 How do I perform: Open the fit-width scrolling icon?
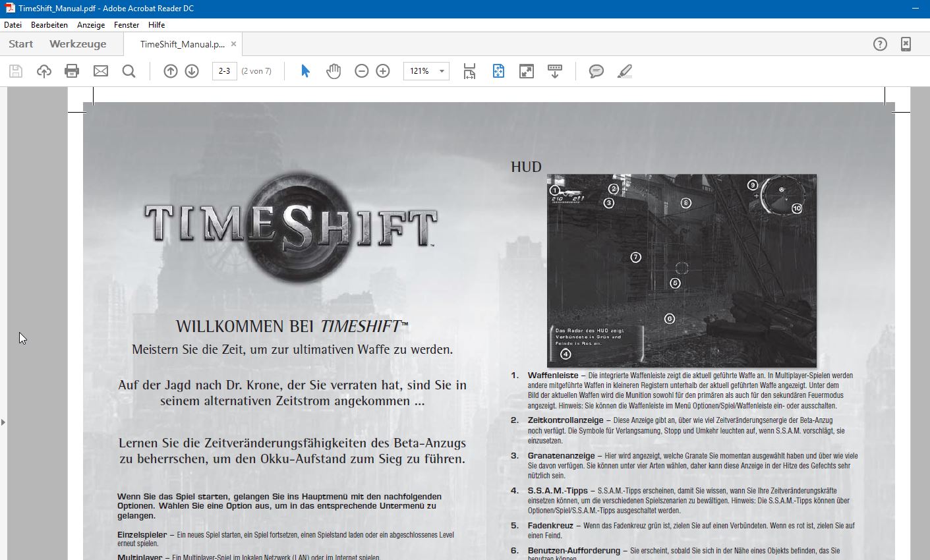click(469, 71)
